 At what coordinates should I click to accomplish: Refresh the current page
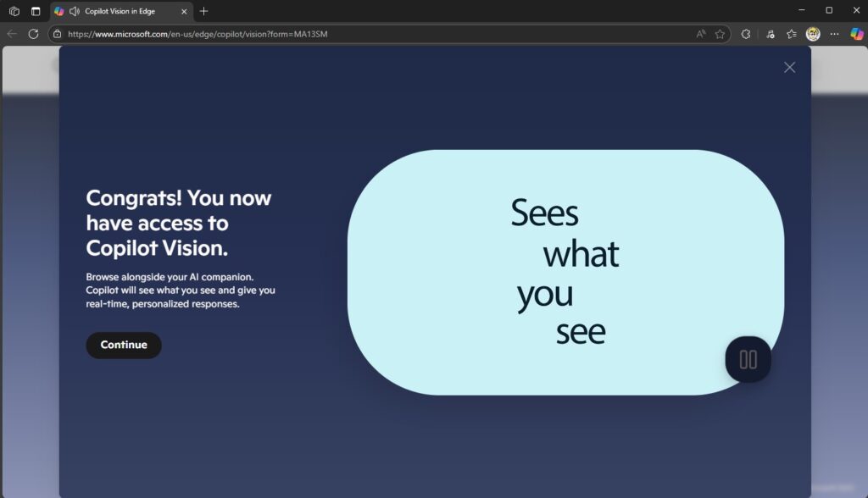[x=34, y=34]
